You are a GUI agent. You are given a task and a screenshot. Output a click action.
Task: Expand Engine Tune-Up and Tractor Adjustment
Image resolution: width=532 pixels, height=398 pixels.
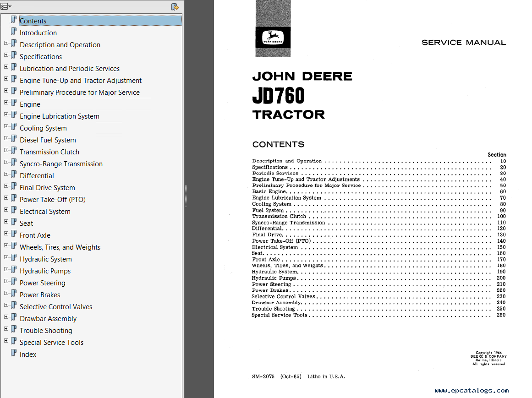(6, 79)
